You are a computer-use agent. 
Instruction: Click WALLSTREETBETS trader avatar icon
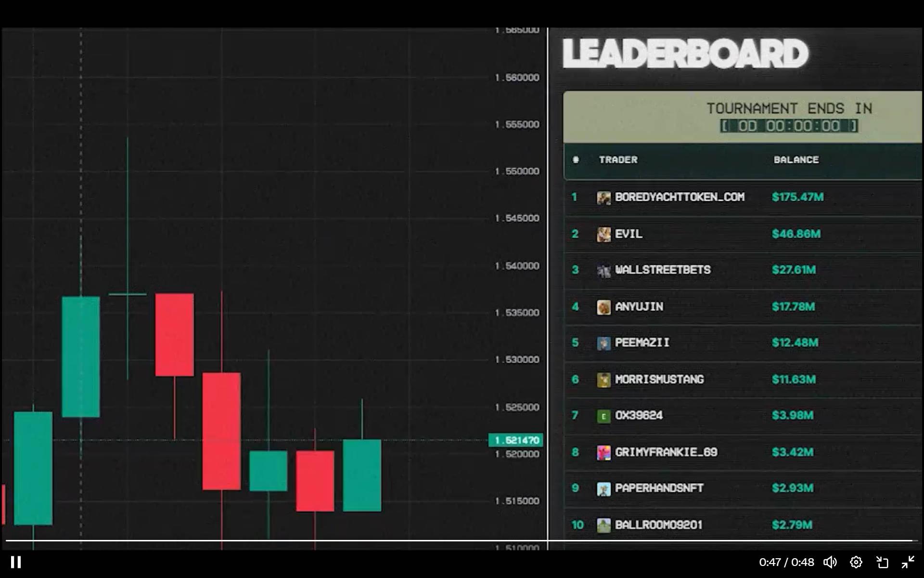(x=603, y=270)
